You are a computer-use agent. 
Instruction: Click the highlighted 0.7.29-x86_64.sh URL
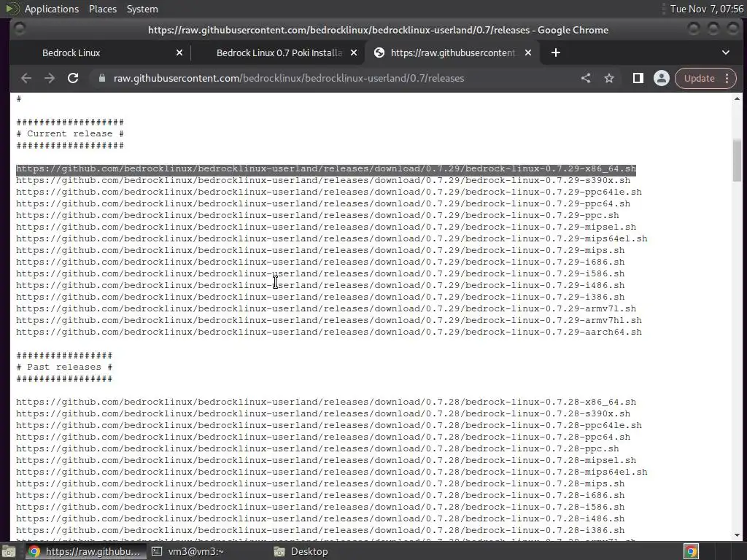point(326,169)
